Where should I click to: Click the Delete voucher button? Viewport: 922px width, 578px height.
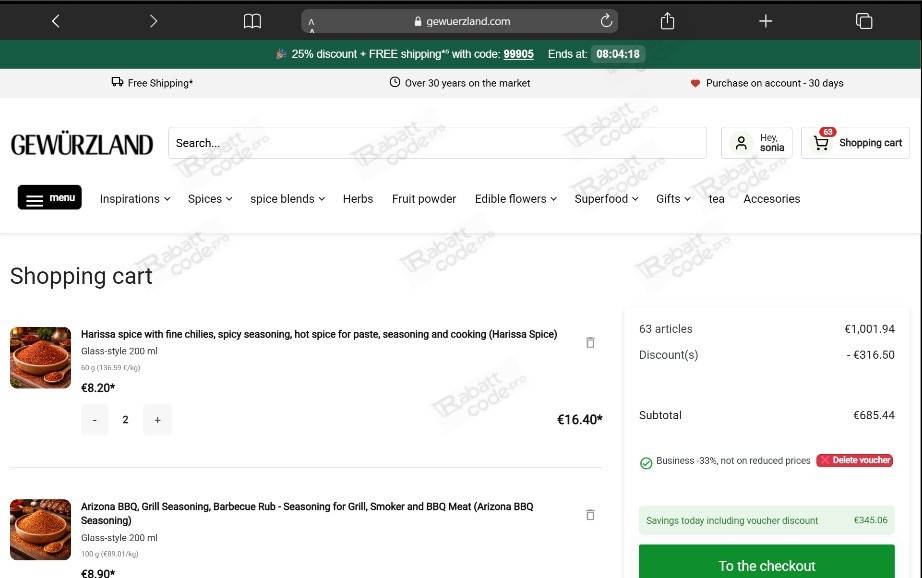[x=855, y=460]
